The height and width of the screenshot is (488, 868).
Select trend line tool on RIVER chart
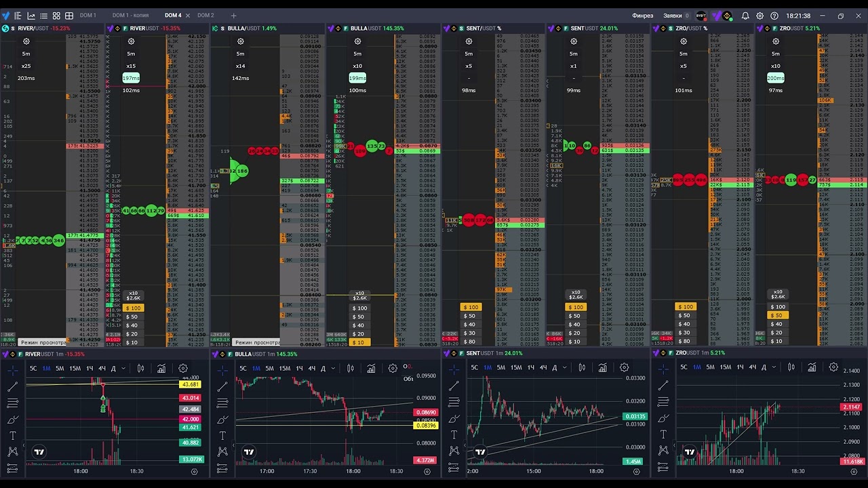12,387
